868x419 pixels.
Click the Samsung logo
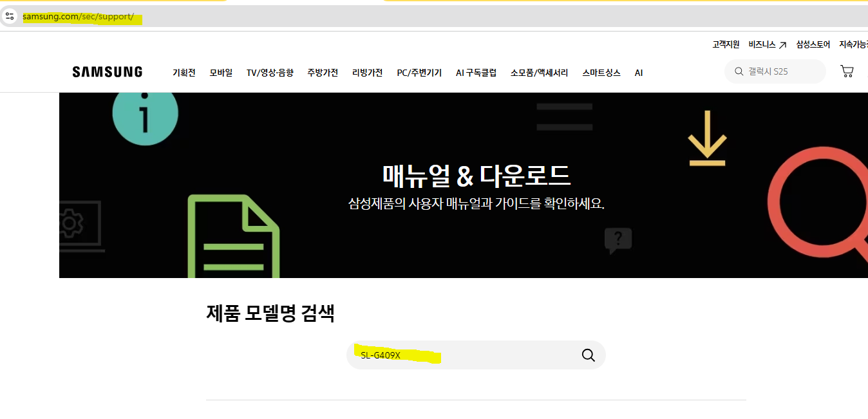[x=108, y=72]
